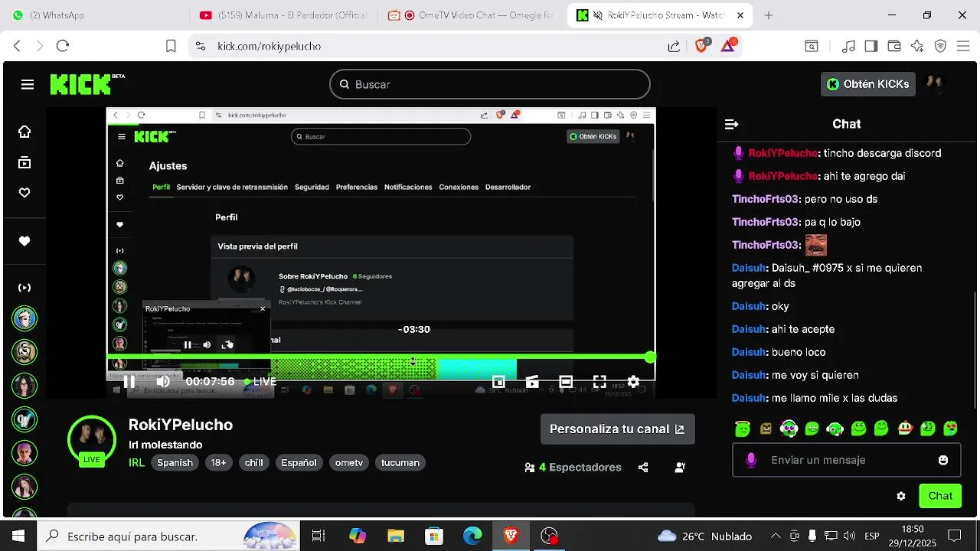The width and height of the screenshot is (980, 551).
Task: Open the outlined heart Following icon
Action: [x=24, y=193]
